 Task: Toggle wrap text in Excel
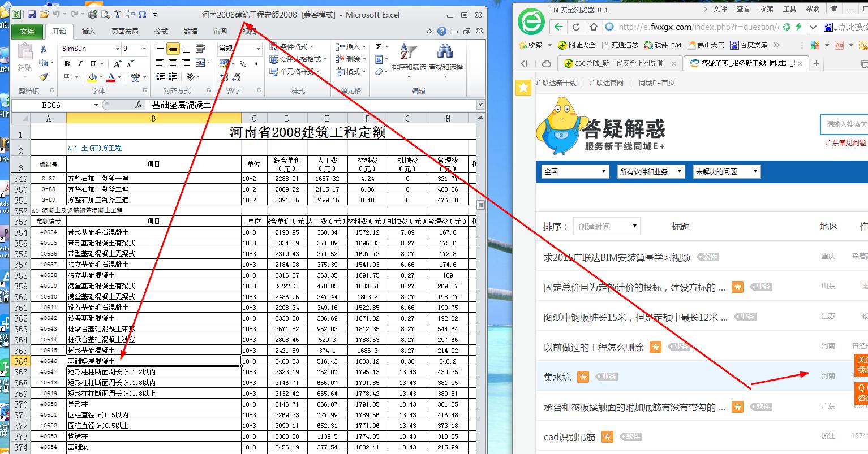tap(200, 49)
